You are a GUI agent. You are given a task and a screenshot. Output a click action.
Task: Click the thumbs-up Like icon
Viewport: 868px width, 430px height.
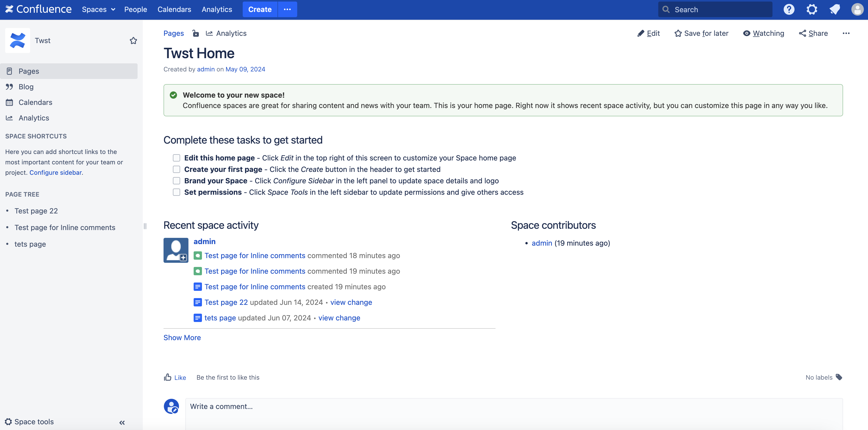tap(167, 377)
